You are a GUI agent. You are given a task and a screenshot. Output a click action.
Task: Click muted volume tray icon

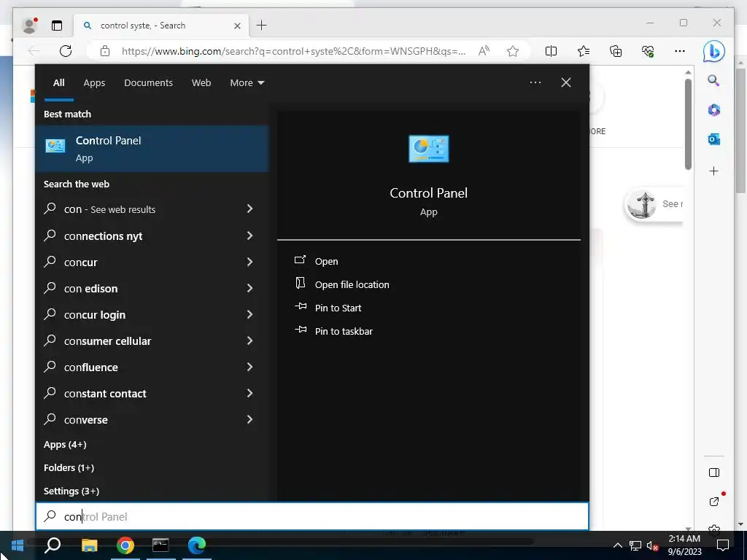653,545
